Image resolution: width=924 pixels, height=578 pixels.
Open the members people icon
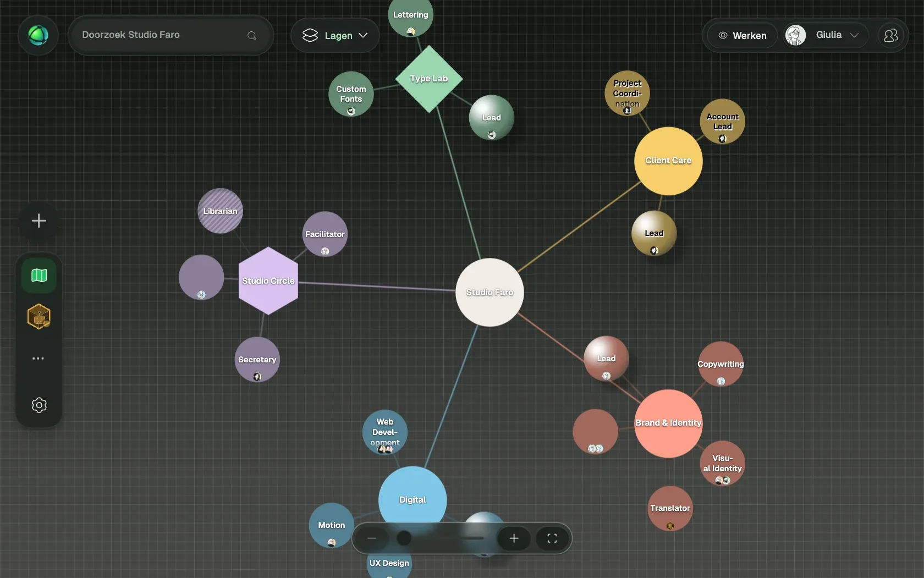tap(890, 35)
